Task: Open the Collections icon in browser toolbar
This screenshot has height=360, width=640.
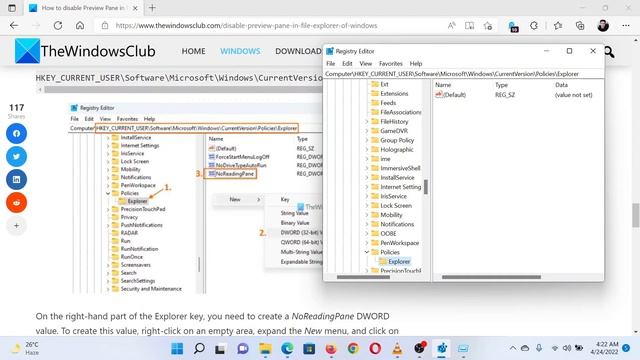Action: 580,25
